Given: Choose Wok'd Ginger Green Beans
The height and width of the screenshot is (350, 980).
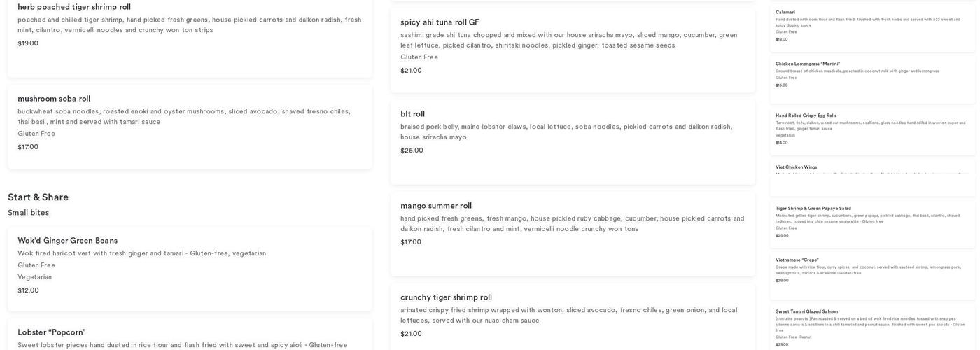Looking at the screenshot, I should tap(67, 241).
